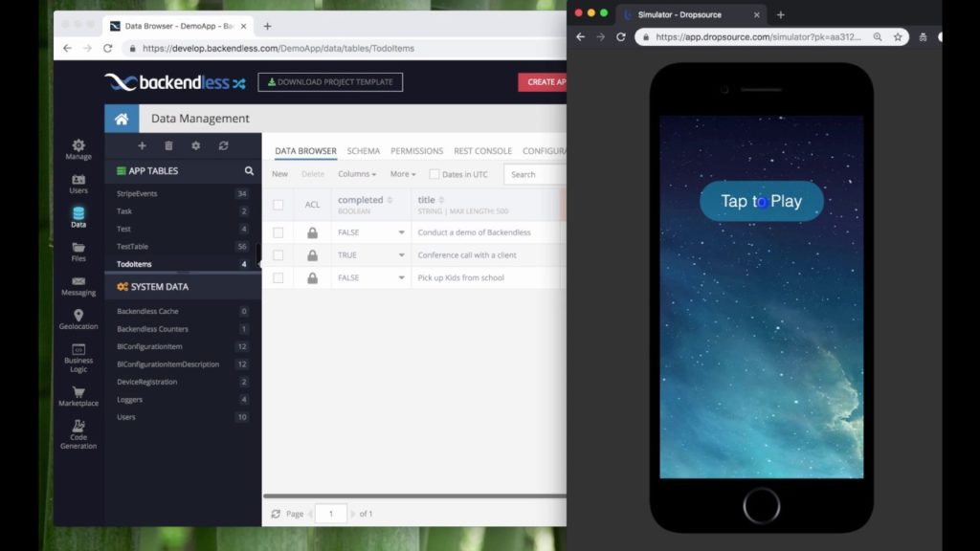The image size is (980, 551).
Task: Sort by the title column arrows
Action: pyautogui.click(x=441, y=200)
